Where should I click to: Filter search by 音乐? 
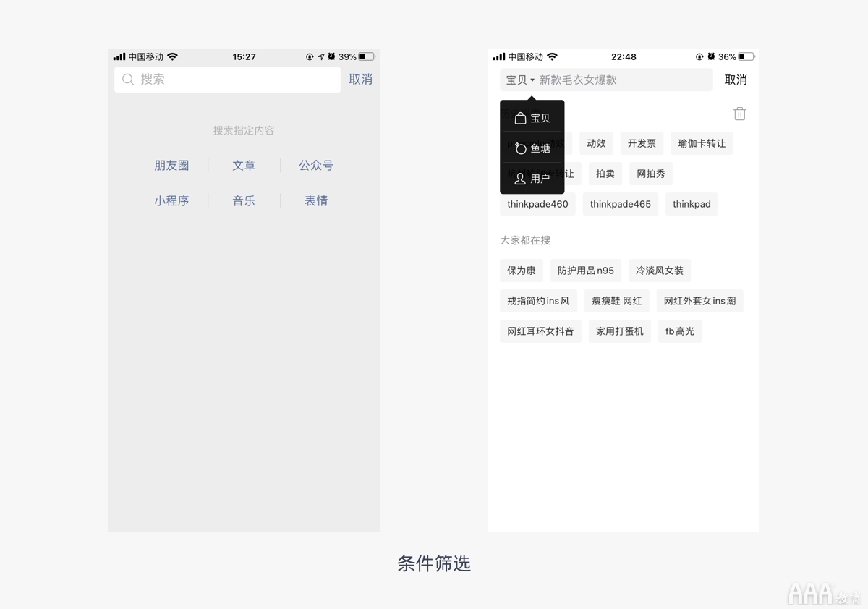pos(244,201)
